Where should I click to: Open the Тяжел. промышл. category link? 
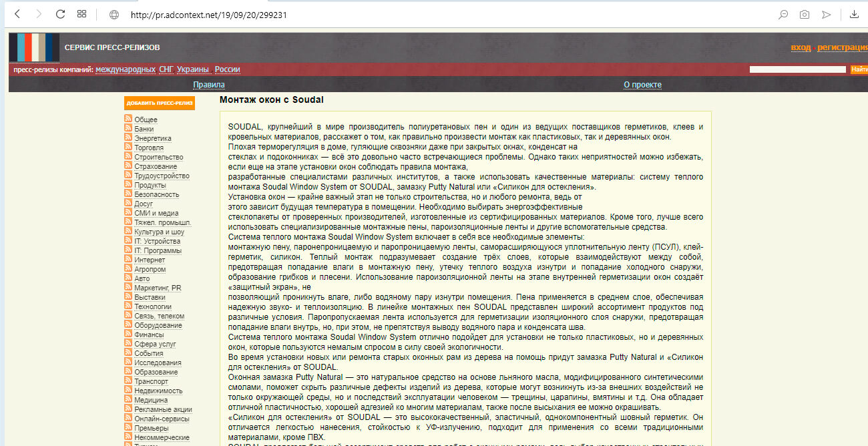click(x=163, y=223)
